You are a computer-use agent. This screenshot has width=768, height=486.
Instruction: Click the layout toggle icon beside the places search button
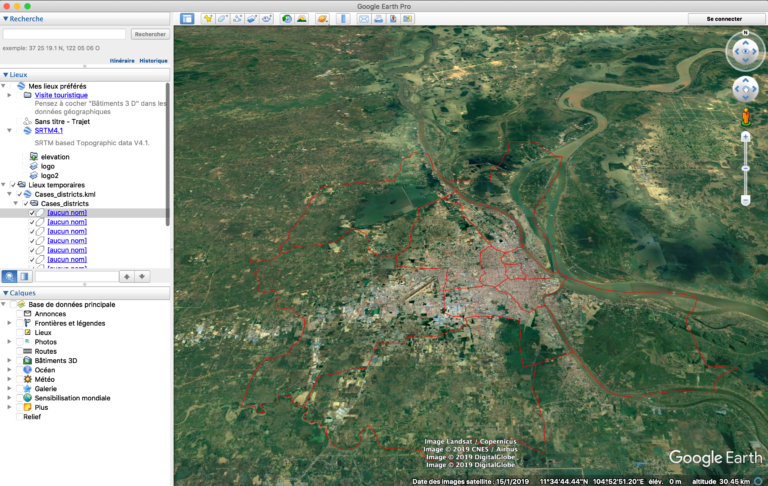pyautogui.click(x=24, y=276)
